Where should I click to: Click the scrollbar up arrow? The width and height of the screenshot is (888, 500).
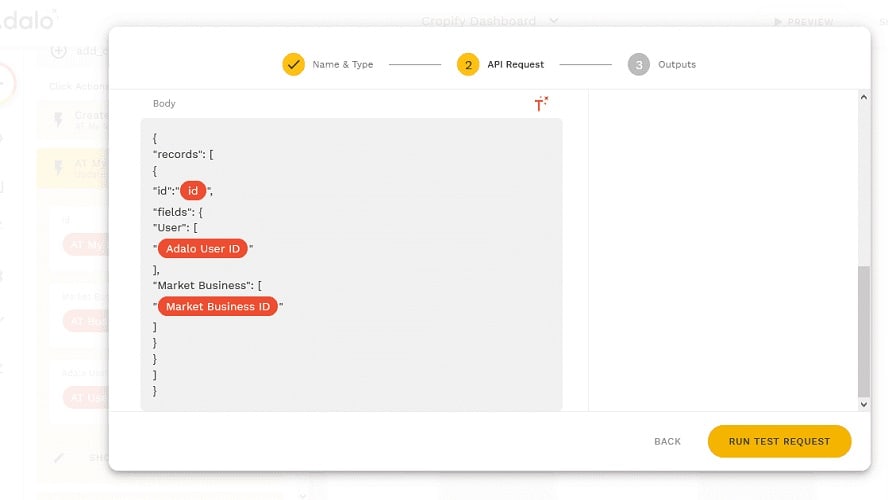[864, 97]
